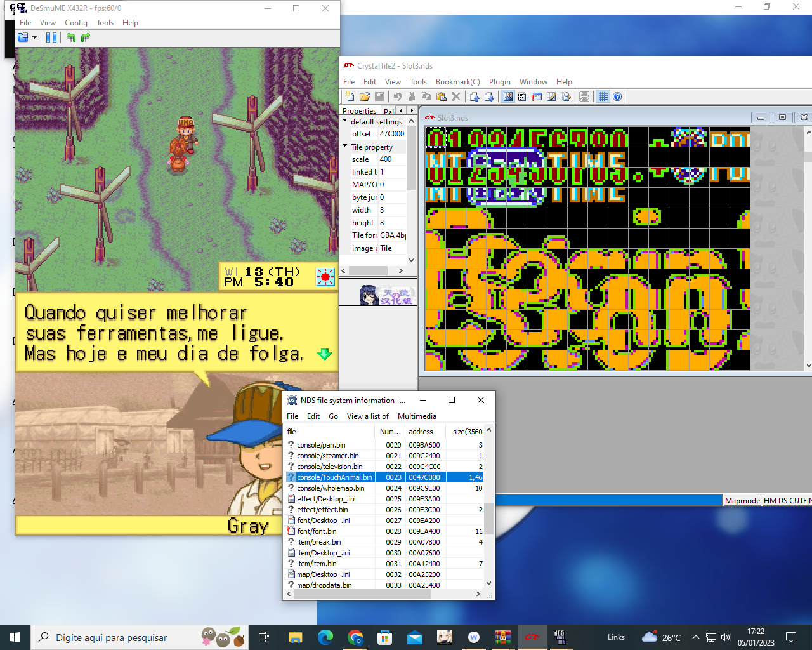The image size is (812, 650).
Task: Show hidden system tray icons
Action: [x=696, y=637]
